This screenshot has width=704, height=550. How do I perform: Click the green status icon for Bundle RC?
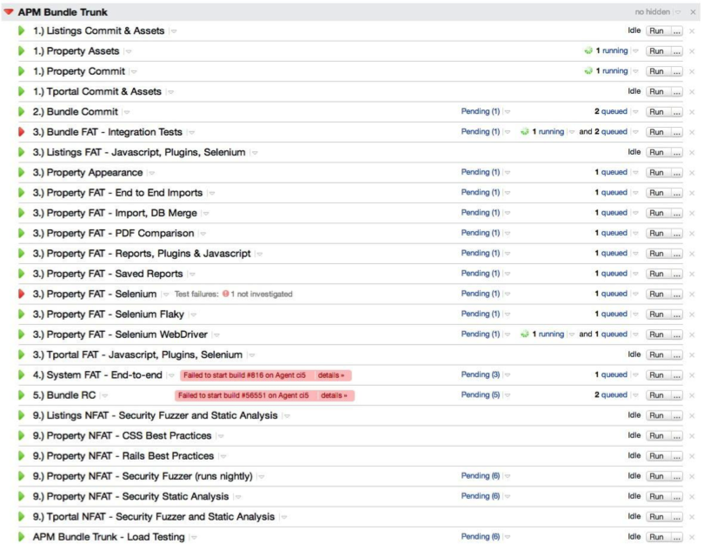point(22,395)
